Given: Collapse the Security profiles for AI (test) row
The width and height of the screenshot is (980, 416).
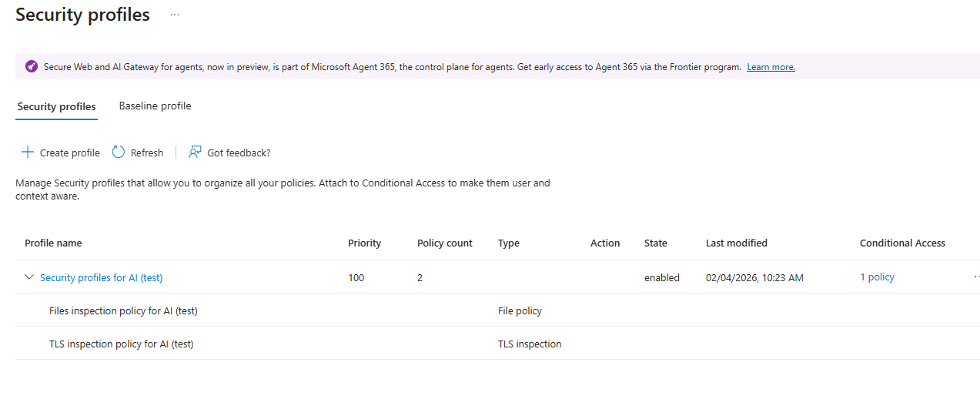Looking at the screenshot, I should point(29,277).
